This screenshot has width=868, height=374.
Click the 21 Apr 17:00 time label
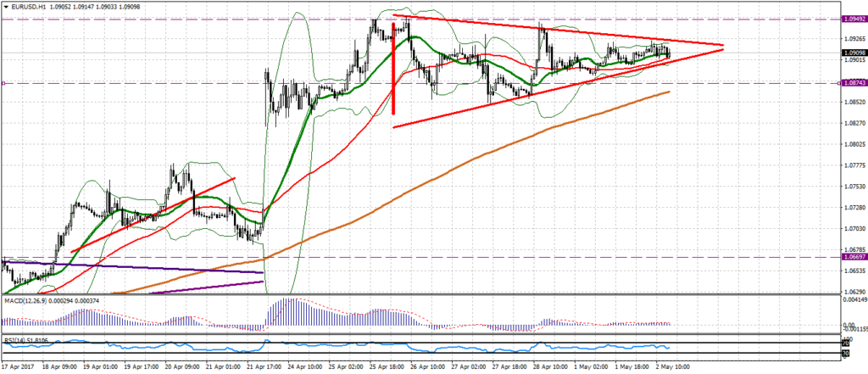tap(263, 367)
